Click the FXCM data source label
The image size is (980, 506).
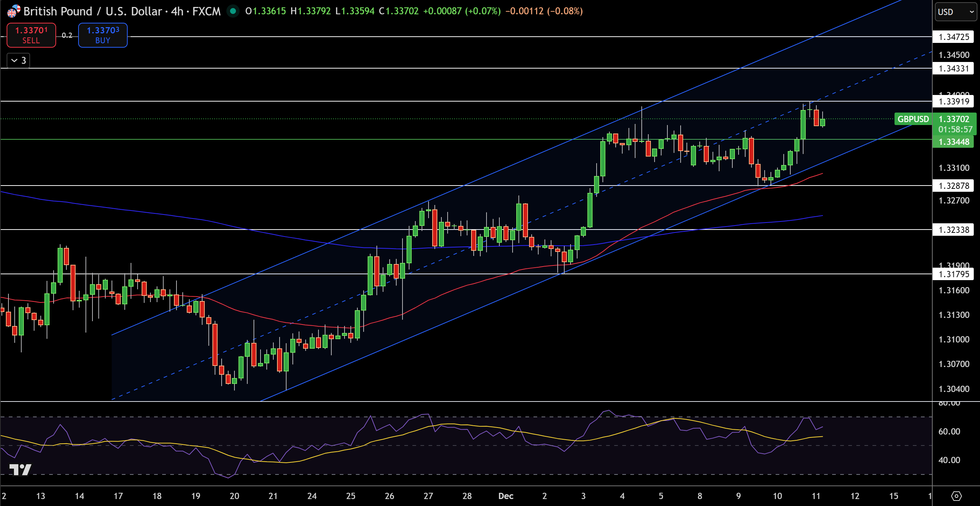(206, 11)
